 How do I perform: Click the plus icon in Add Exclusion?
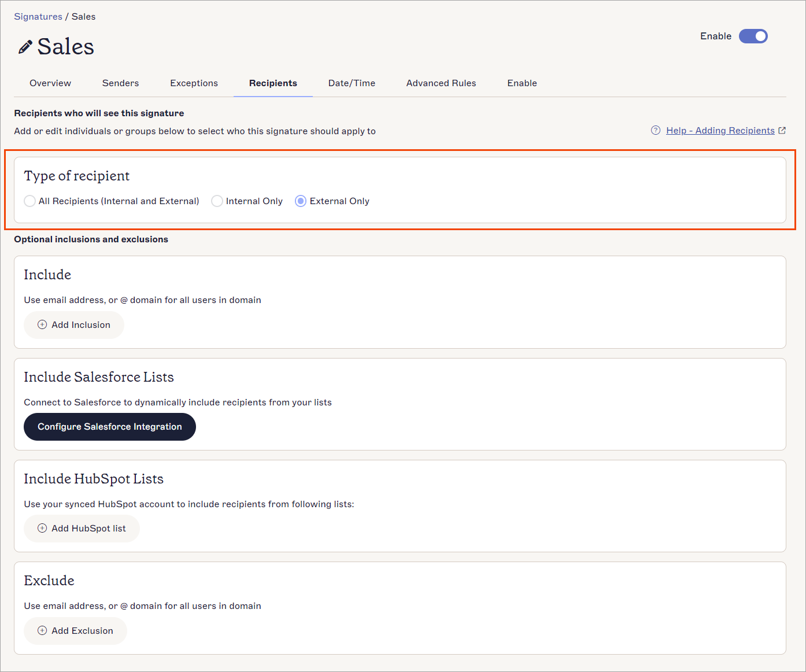point(42,630)
